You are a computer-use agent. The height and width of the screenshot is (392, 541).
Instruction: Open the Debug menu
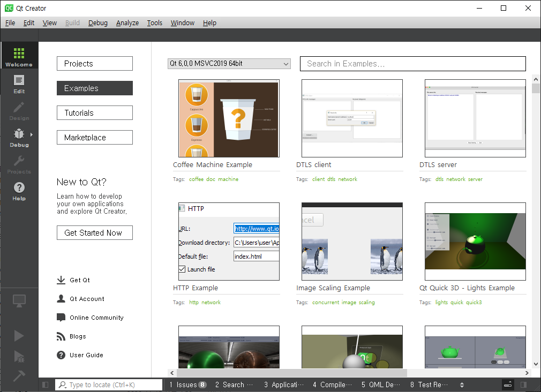[x=97, y=23]
